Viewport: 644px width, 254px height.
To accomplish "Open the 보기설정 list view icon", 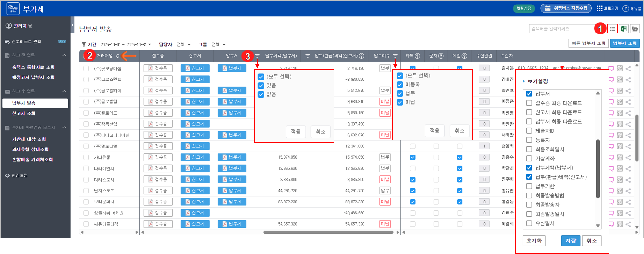I will [x=613, y=29].
